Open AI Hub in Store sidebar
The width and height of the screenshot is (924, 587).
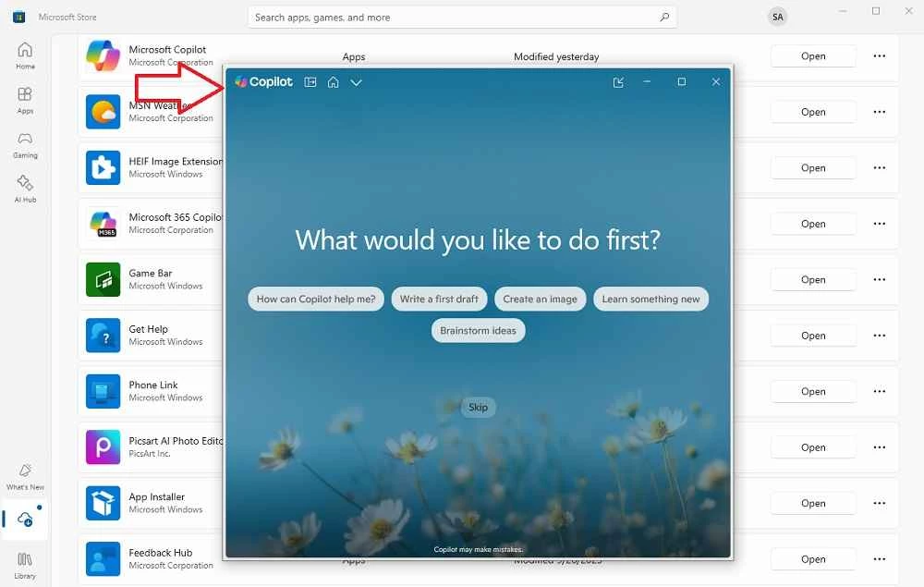(x=25, y=189)
